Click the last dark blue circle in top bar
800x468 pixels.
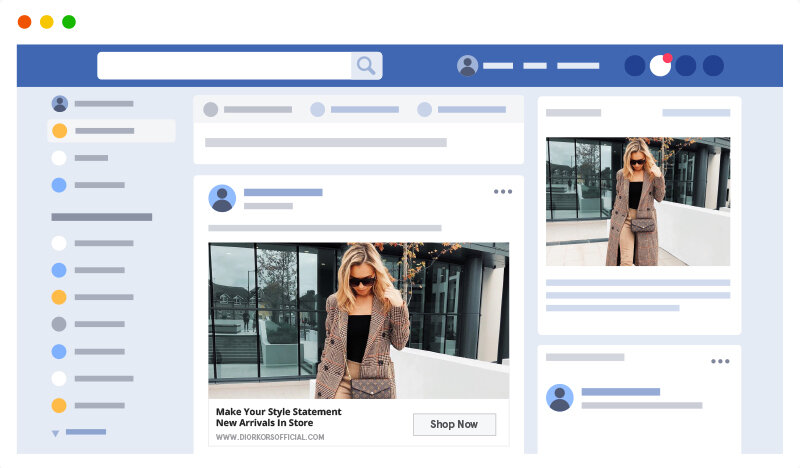click(x=713, y=66)
